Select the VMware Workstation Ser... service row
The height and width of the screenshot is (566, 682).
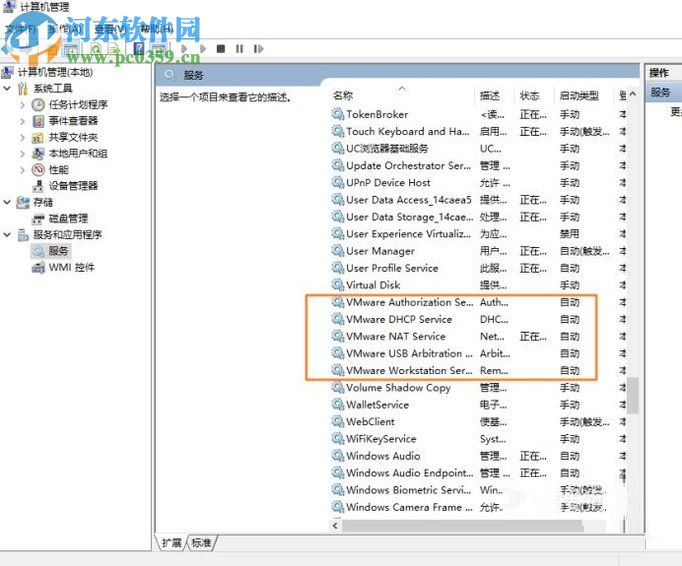pos(478,371)
